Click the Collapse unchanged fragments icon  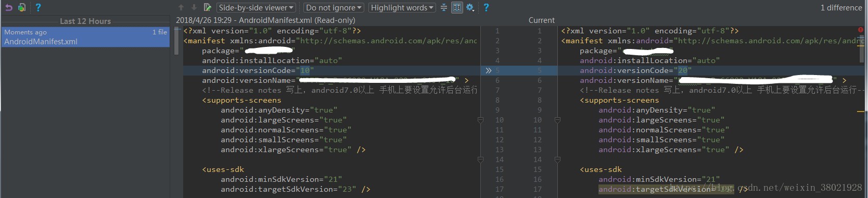pos(444,7)
